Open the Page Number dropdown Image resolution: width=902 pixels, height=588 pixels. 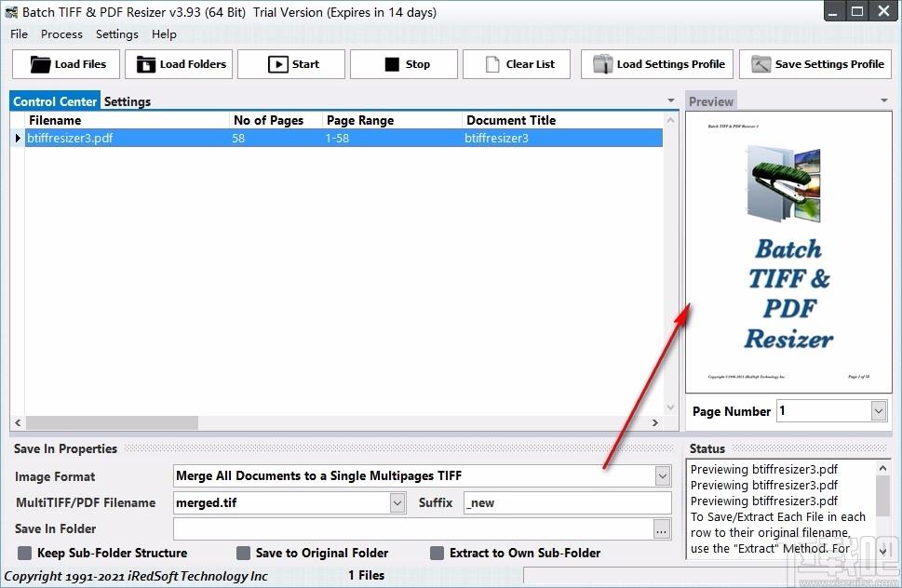(878, 411)
